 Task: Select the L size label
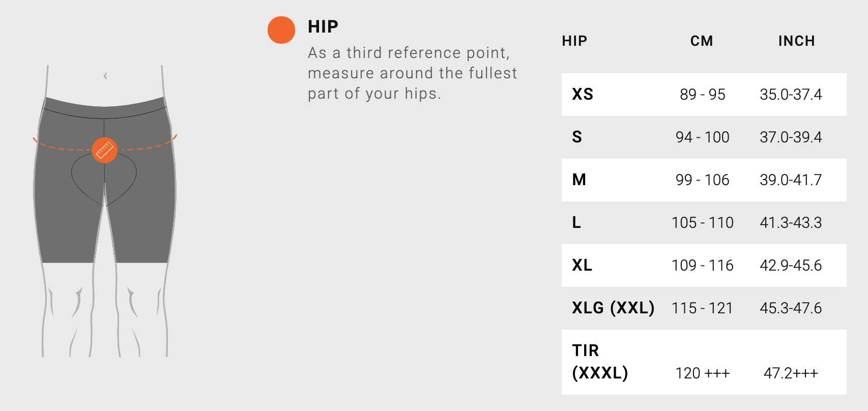click(x=576, y=222)
